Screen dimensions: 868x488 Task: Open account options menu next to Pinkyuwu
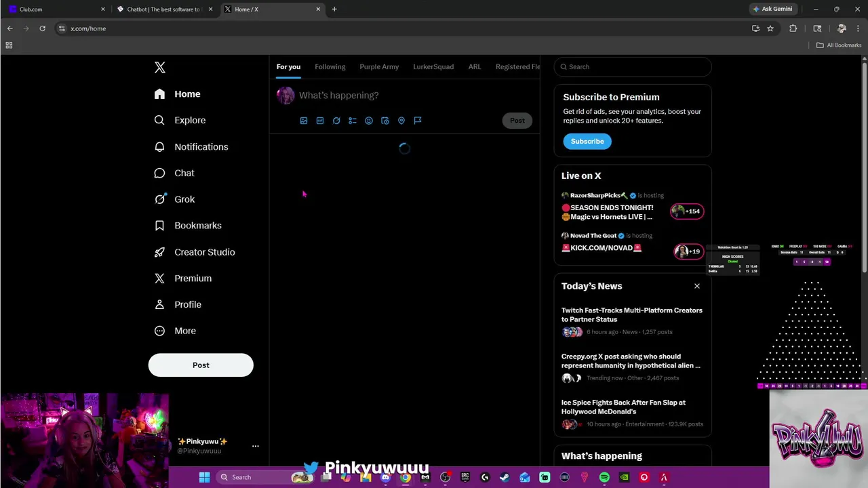click(x=256, y=446)
